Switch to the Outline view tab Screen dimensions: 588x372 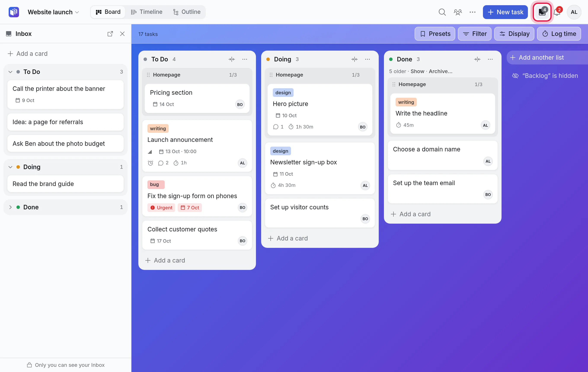coord(187,12)
